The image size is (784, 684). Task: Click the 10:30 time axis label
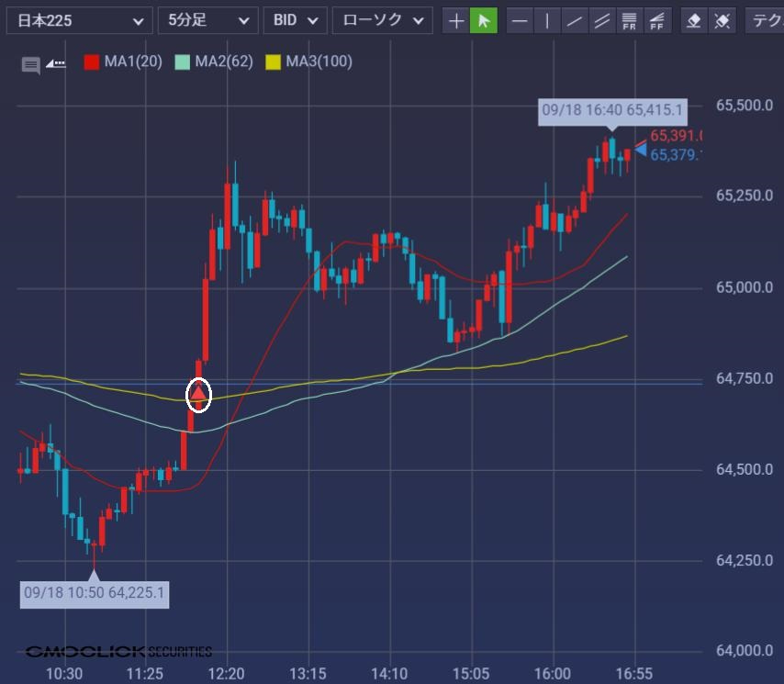pyautogui.click(x=64, y=674)
